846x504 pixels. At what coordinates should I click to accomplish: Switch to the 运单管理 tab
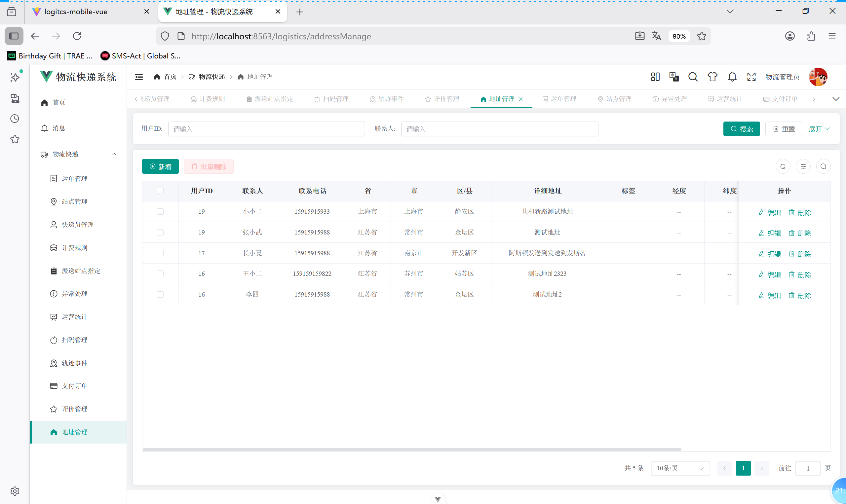[x=559, y=99]
